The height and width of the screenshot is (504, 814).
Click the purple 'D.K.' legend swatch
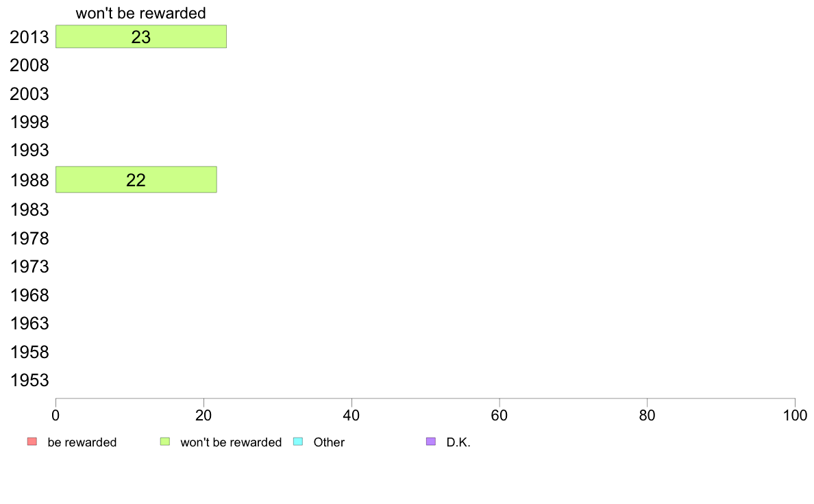(x=431, y=442)
